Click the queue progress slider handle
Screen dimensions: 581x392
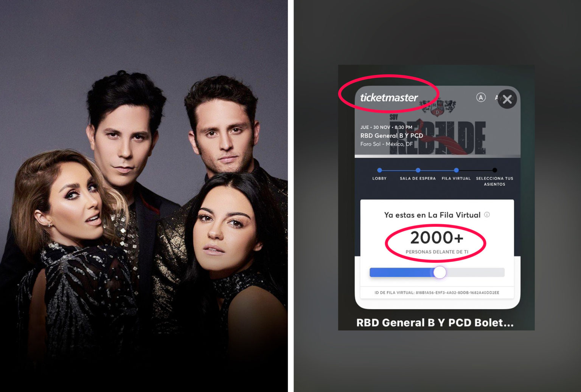point(440,272)
